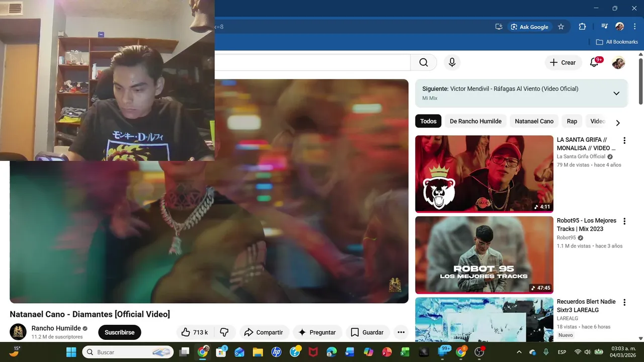The width and height of the screenshot is (644, 362).
Task: Open Microsoft Edge from the taskbar
Action: (x=331, y=352)
